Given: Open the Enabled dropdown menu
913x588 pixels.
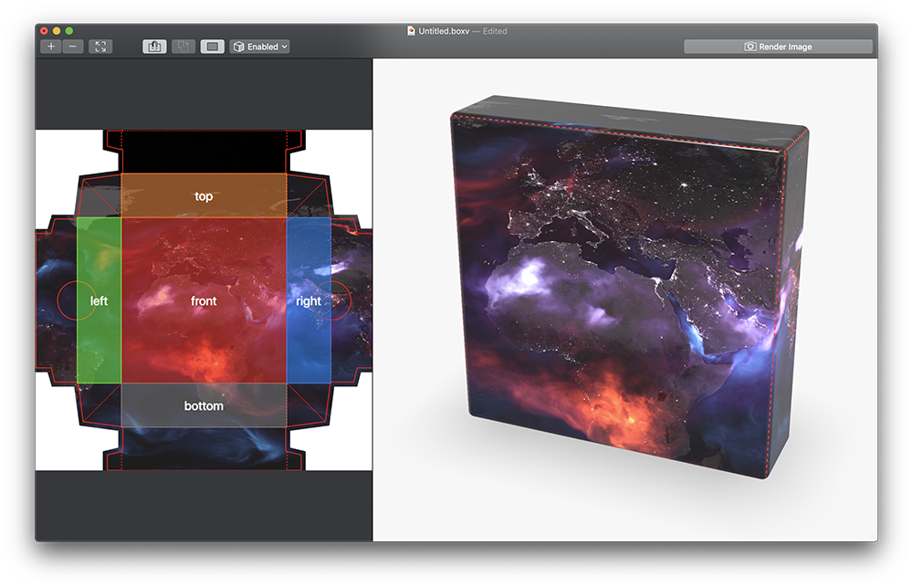Looking at the screenshot, I should (259, 47).
